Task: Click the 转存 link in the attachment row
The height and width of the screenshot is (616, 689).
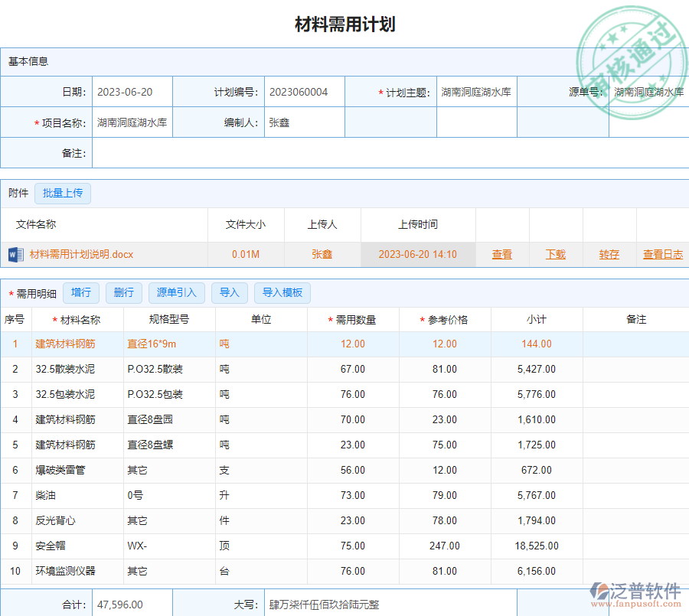Action: click(609, 254)
